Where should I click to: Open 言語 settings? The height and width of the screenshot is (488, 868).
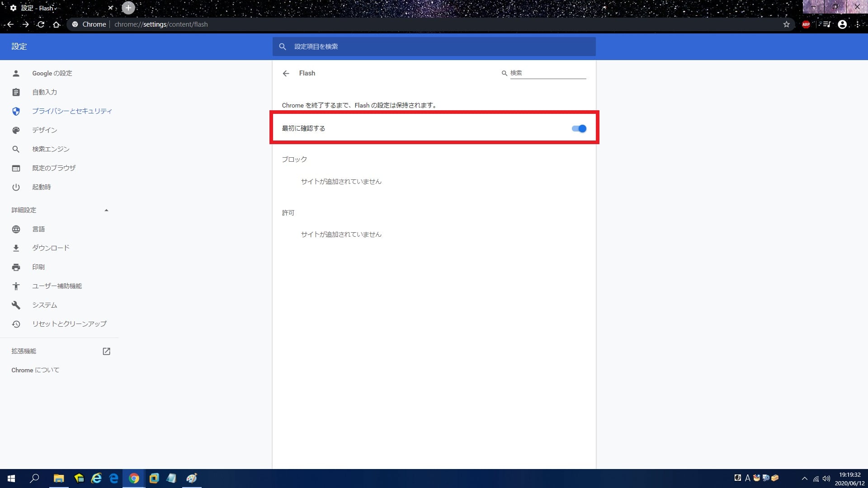38,229
